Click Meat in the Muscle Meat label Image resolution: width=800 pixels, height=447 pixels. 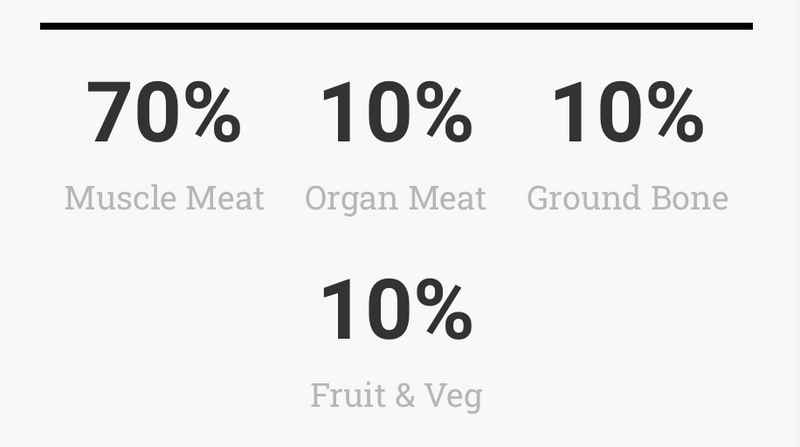226,197
